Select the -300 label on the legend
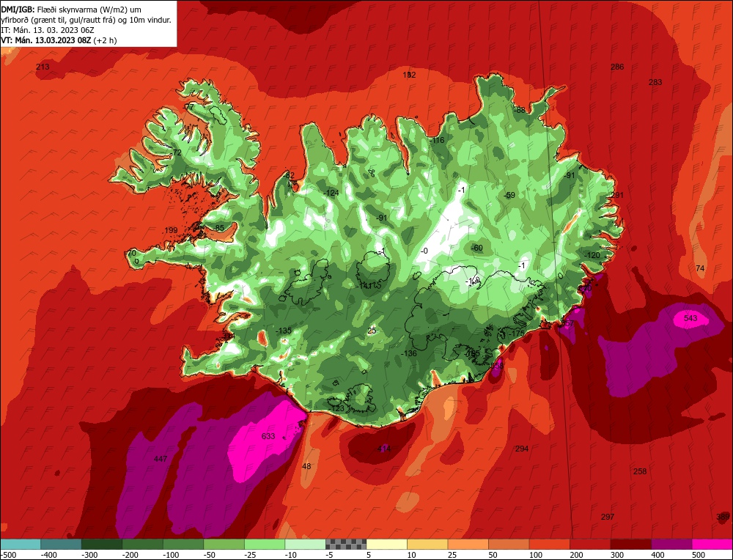Viewport: 733px width, 560px height. click(x=89, y=555)
